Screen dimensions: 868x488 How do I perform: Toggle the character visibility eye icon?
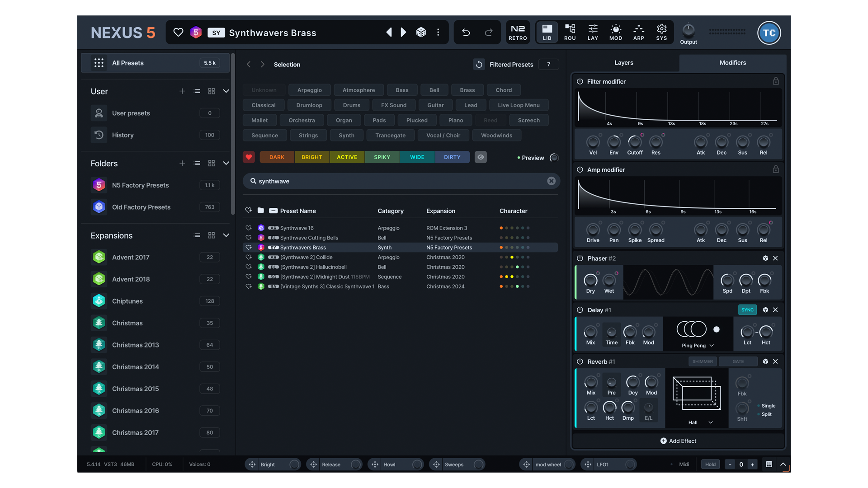pyautogui.click(x=481, y=157)
